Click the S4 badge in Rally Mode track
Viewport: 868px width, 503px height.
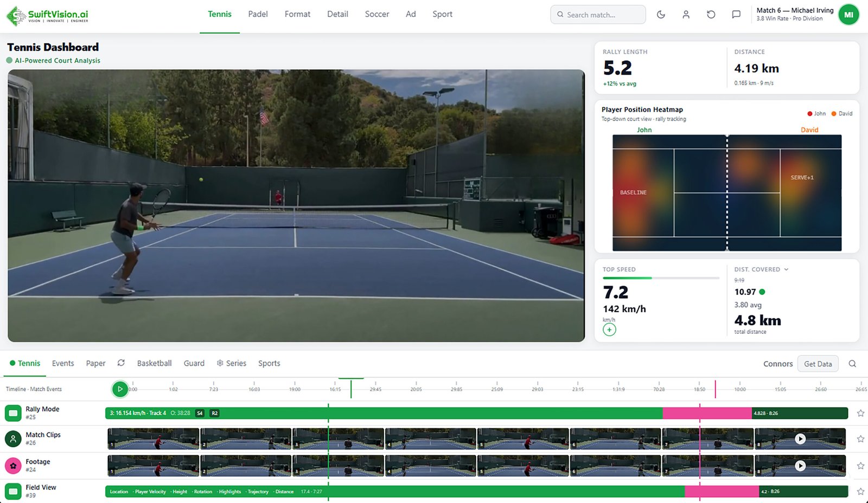pos(200,413)
